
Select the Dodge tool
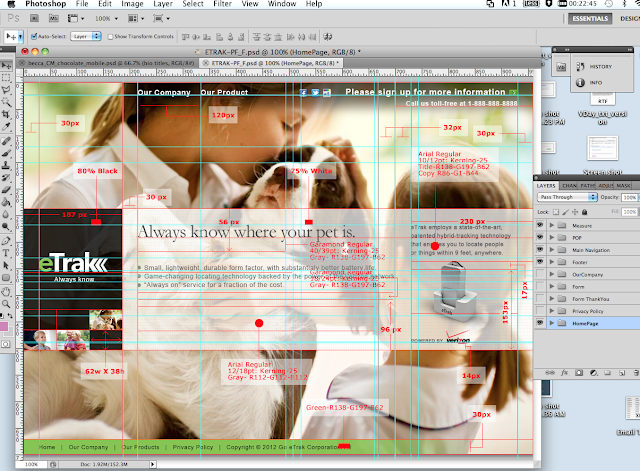[6, 227]
